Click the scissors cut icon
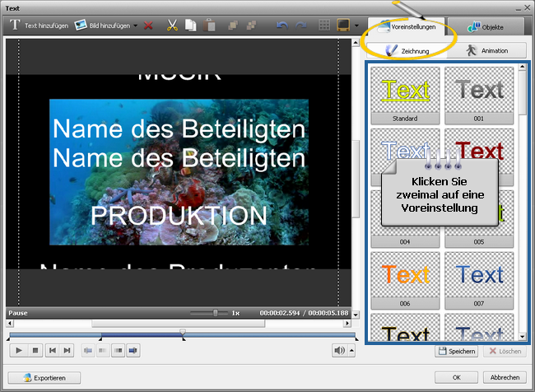The height and width of the screenshot is (392, 535). coord(172,26)
